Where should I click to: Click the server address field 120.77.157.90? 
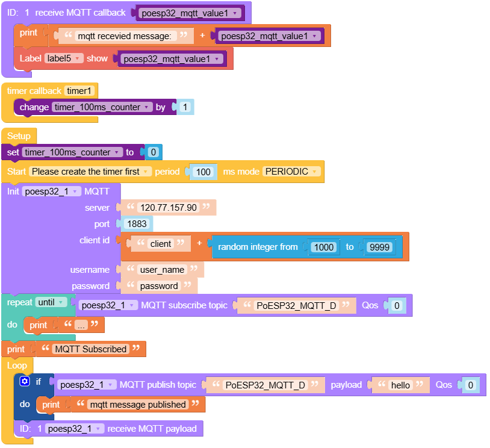pos(168,208)
